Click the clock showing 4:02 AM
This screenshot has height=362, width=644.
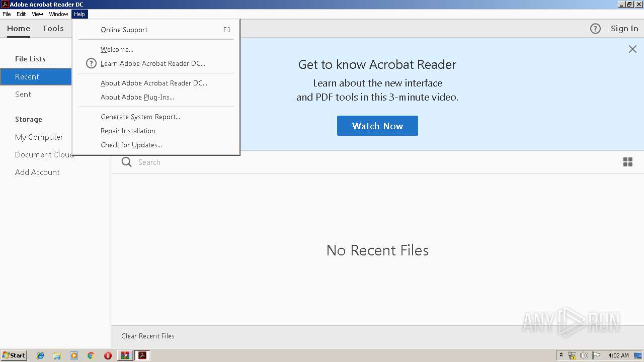point(618,355)
